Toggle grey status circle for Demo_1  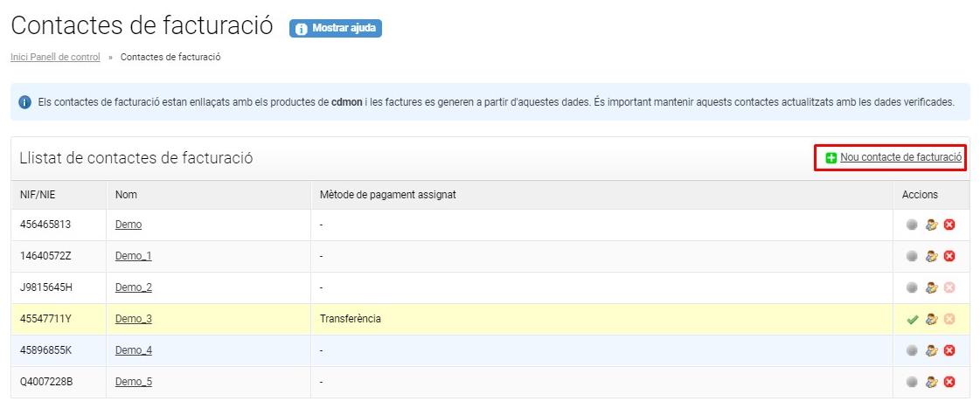coord(912,256)
